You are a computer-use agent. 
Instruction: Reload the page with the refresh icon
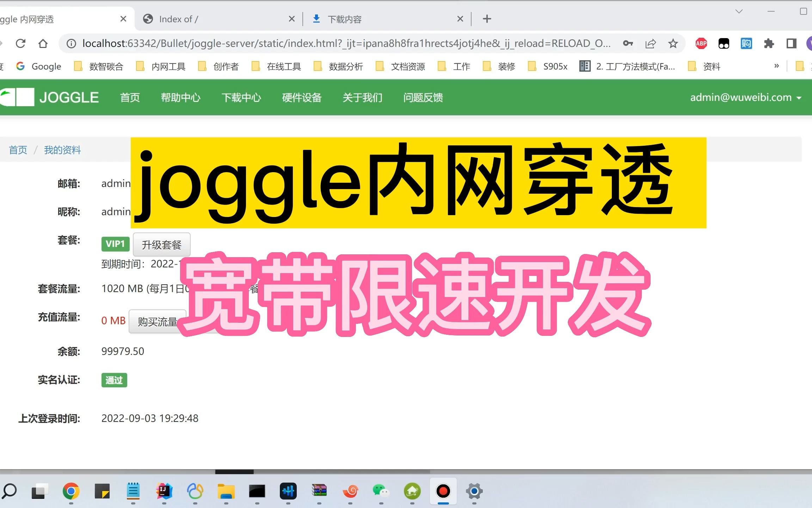21,43
